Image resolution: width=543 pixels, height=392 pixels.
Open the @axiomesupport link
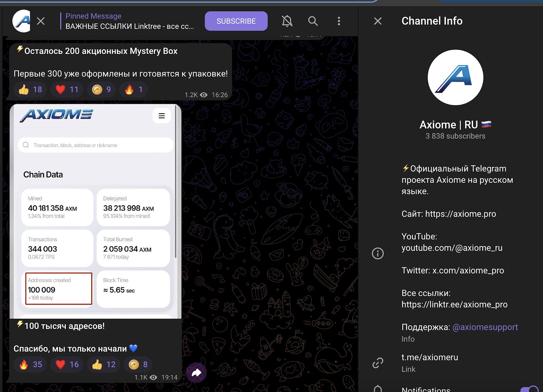[x=485, y=327]
